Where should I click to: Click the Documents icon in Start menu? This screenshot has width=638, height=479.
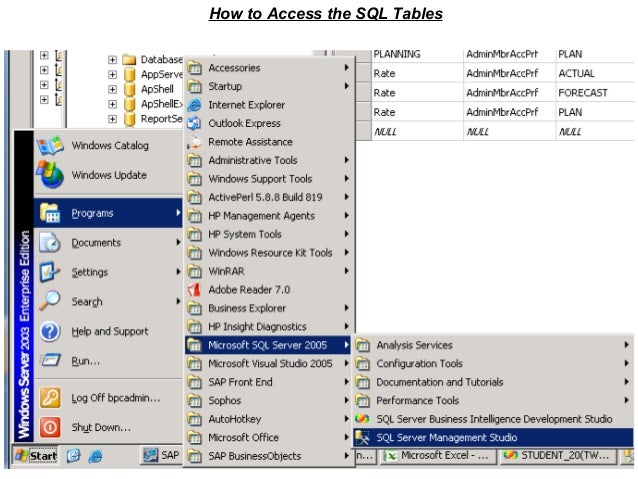(50, 243)
